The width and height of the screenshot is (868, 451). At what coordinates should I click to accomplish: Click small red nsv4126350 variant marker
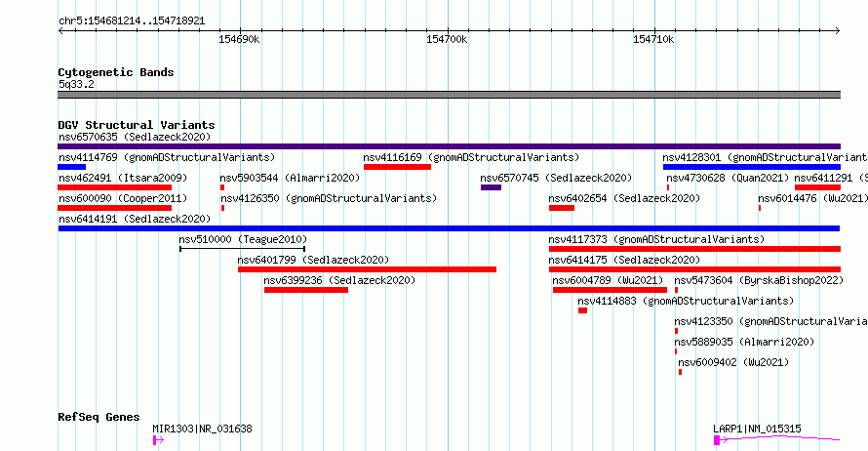[222, 208]
